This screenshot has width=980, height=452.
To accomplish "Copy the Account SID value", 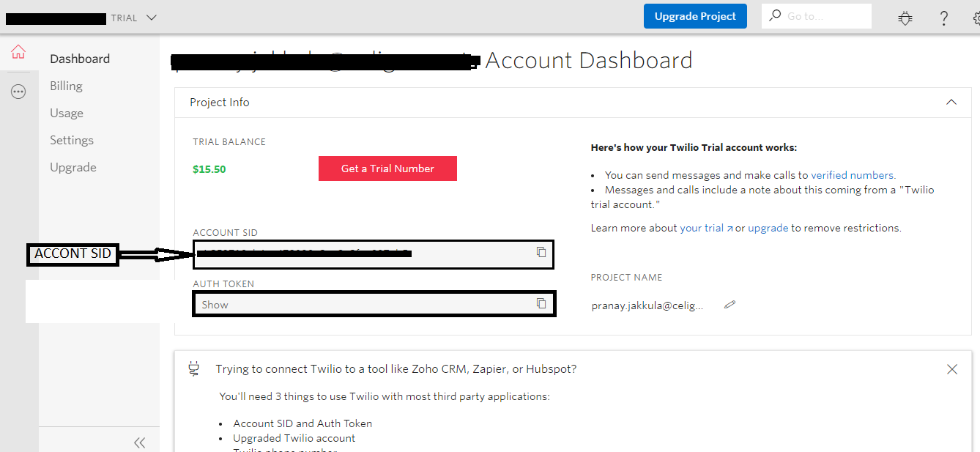I will [x=541, y=252].
